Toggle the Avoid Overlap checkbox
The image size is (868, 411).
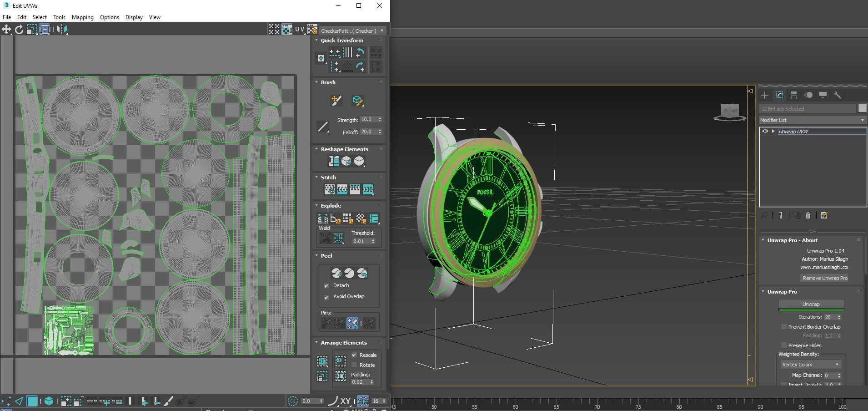pos(326,297)
